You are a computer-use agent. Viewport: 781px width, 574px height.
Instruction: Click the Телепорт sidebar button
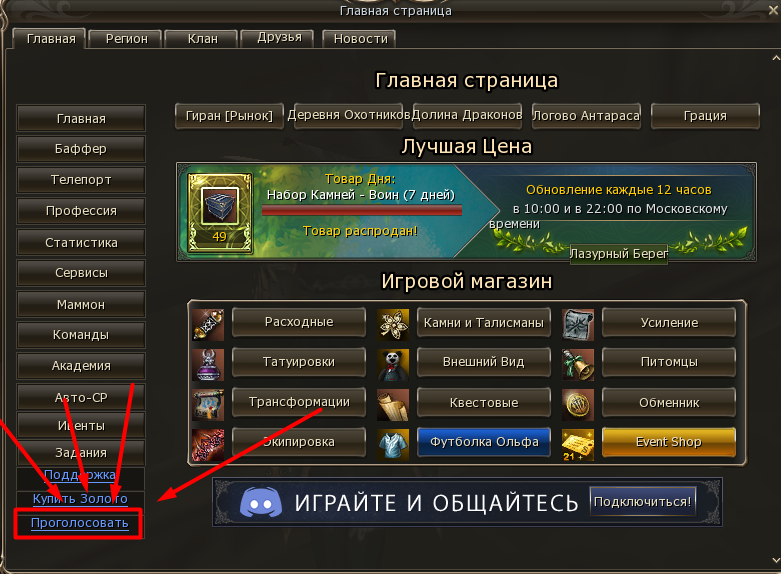pos(81,180)
